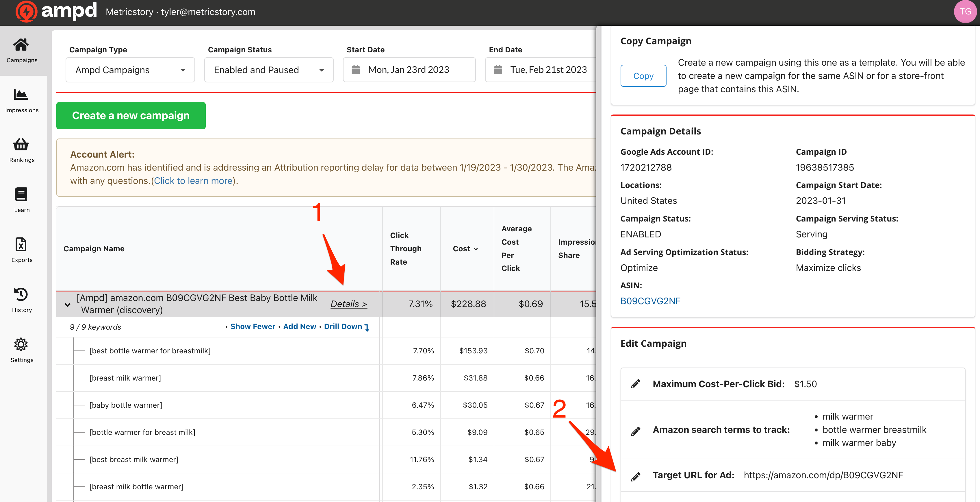
Task: Select the [best breast milk warmer] keyword
Action: [133, 459]
